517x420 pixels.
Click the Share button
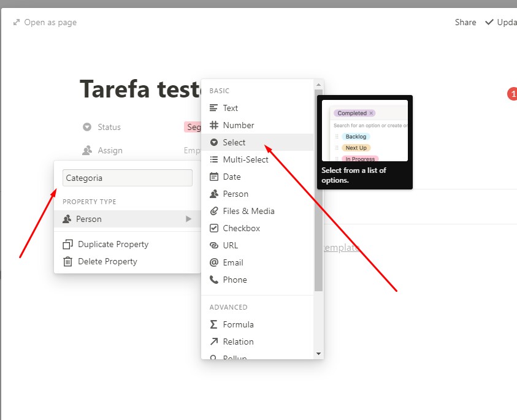pos(465,22)
